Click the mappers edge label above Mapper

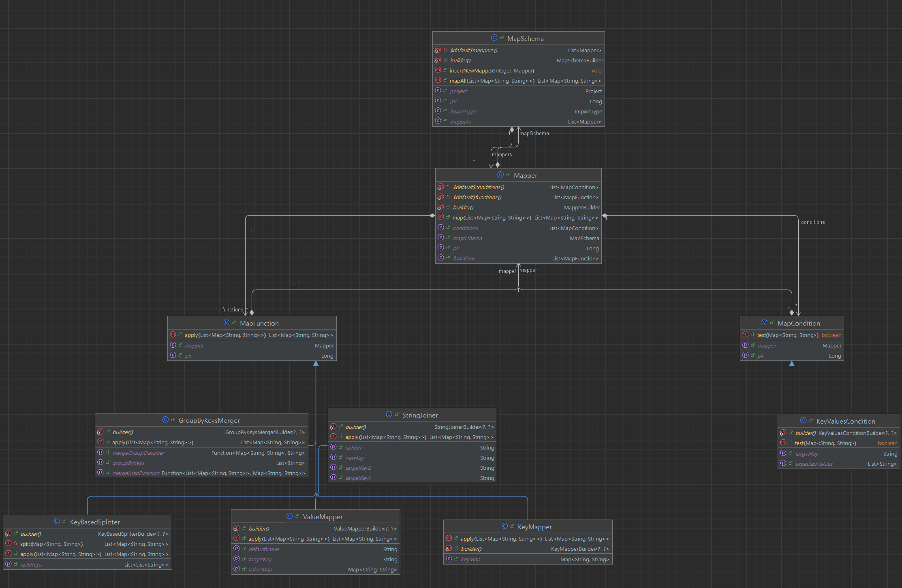pos(502,154)
